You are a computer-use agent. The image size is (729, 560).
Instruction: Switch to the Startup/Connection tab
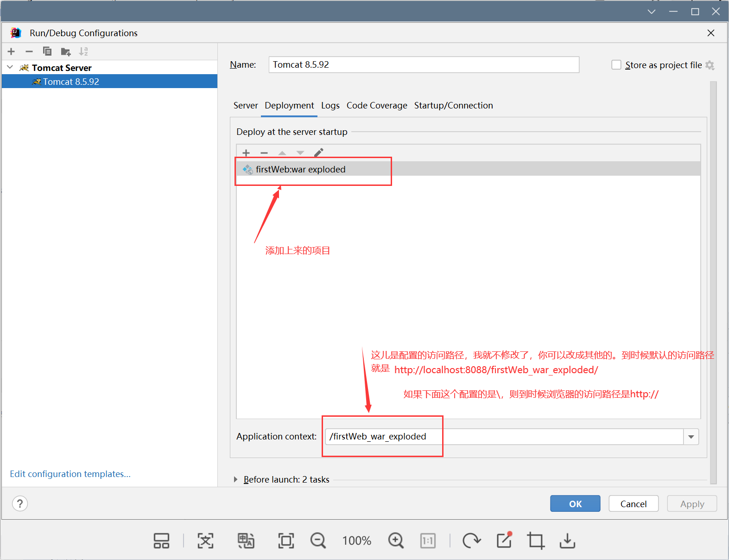click(453, 106)
